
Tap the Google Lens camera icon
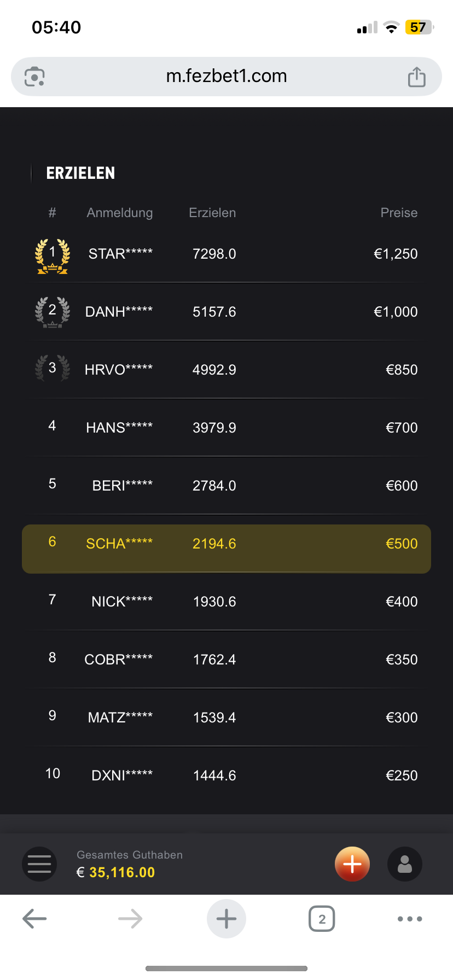(34, 77)
